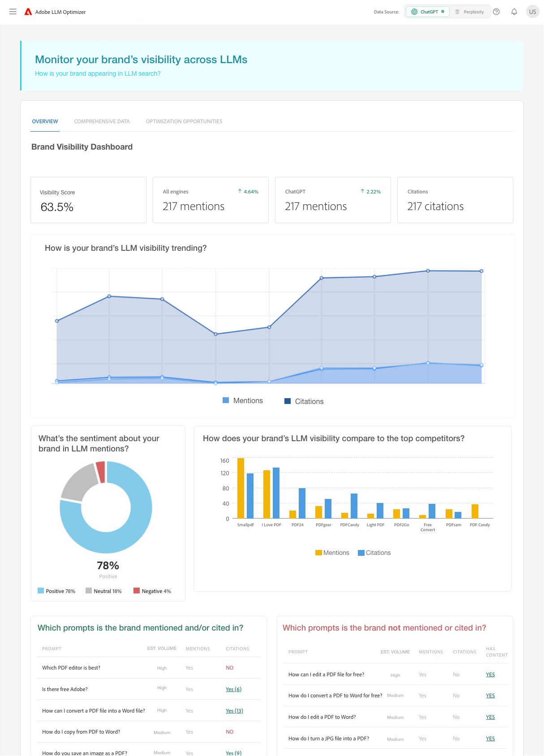
Task: Select the Overview tab
Action: coord(45,121)
